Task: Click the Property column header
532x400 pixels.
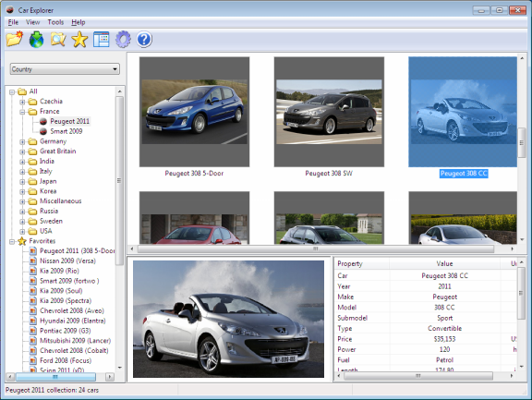Action: (362, 263)
